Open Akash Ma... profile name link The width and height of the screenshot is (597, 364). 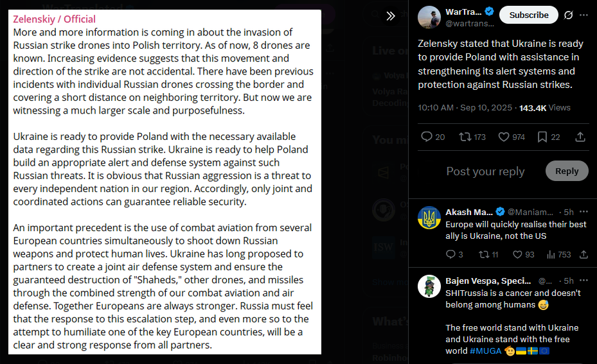[x=469, y=212]
